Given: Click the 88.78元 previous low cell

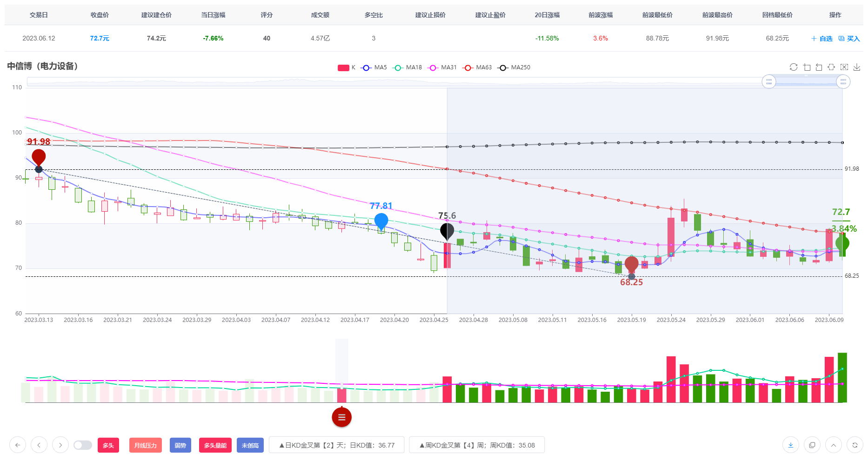Looking at the screenshot, I should point(657,38).
